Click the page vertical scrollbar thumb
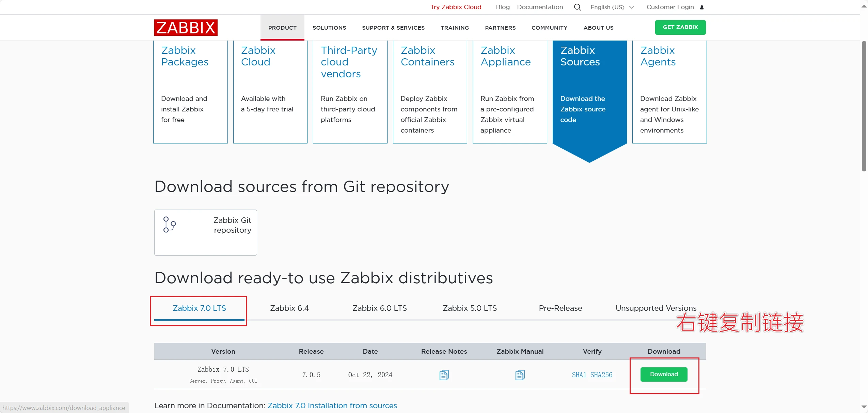Image resolution: width=868 pixels, height=413 pixels. pyautogui.click(x=864, y=106)
